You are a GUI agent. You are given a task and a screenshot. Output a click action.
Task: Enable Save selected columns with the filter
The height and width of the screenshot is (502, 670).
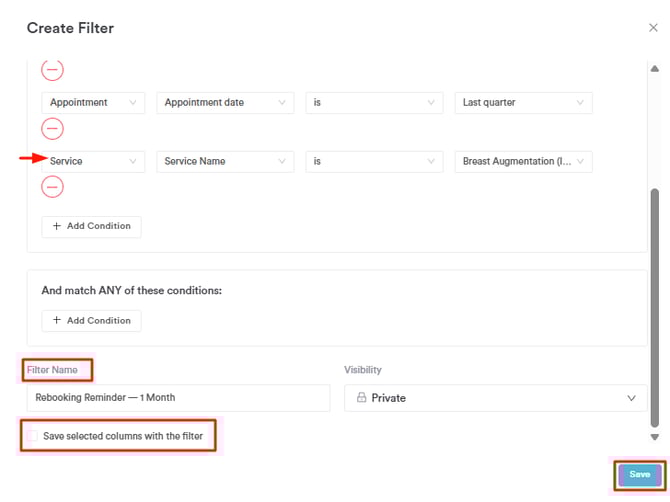33,436
